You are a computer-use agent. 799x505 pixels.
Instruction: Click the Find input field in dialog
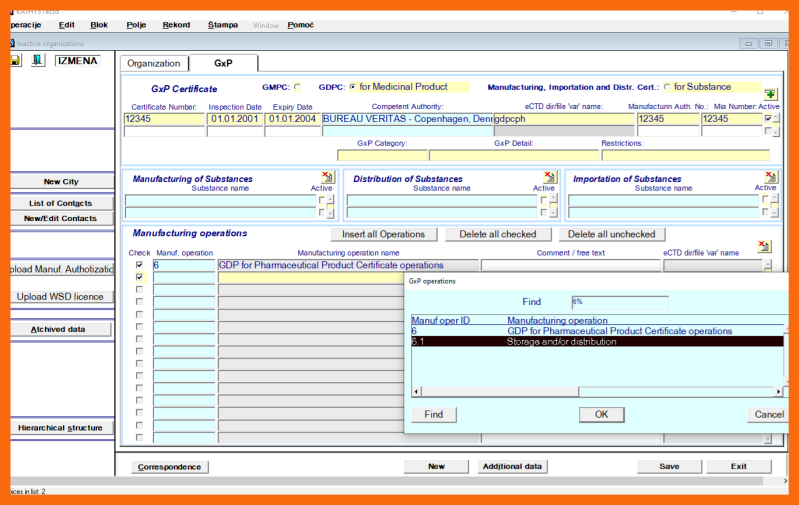click(619, 301)
